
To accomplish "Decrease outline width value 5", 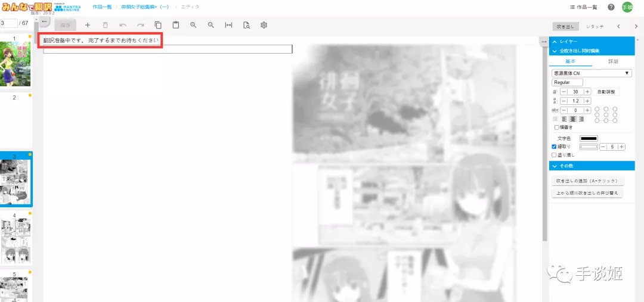I will pos(603,147).
